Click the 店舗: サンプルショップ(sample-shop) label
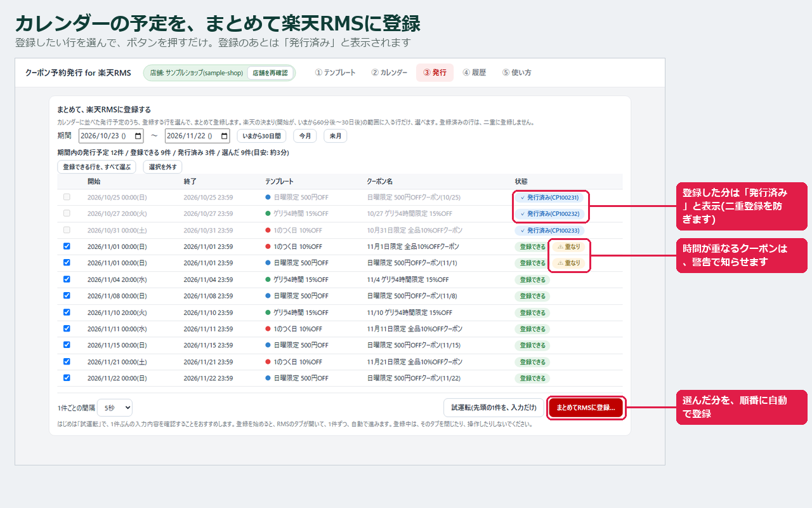 197,73
